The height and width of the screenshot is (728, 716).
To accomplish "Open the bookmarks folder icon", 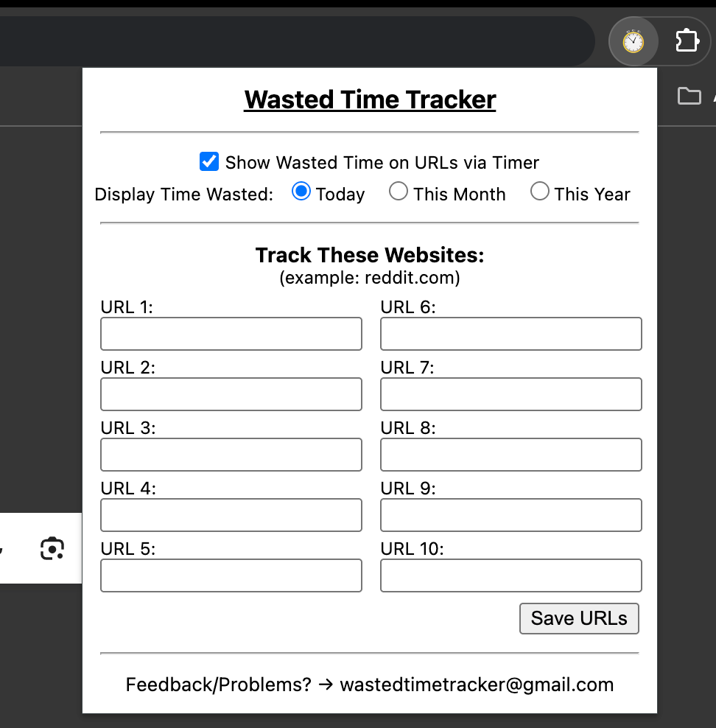I will click(689, 96).
